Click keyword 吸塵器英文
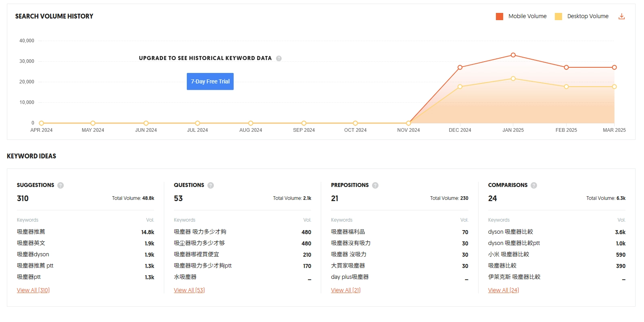This screenshot has width=644, height=322. (x=31, y=243)
